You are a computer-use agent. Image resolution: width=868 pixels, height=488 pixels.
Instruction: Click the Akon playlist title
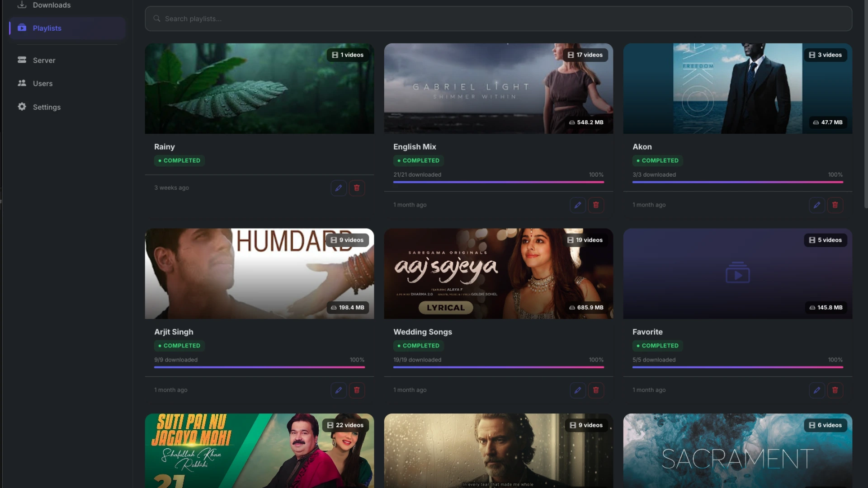click(x=642, y=147)
